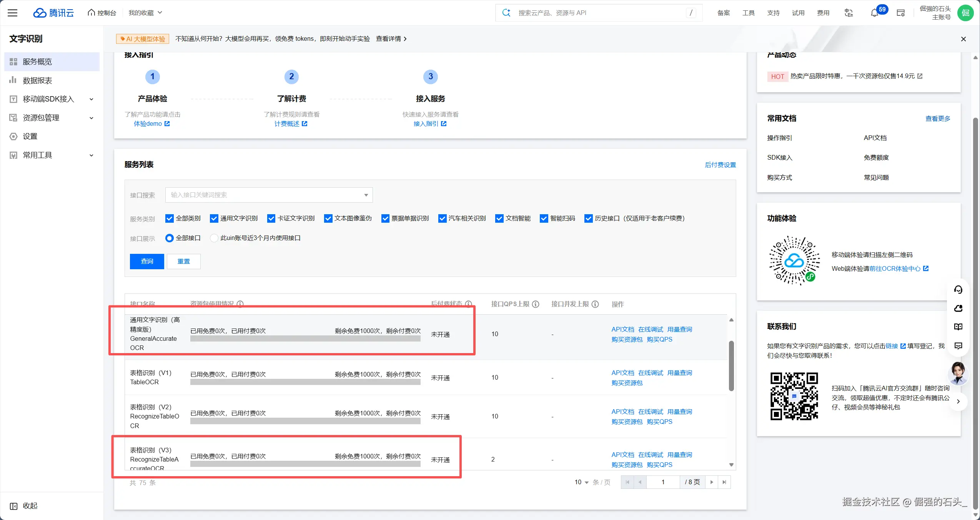Go to the last page of table
This screenshot has width=980, height=520.
click(724, 482)
